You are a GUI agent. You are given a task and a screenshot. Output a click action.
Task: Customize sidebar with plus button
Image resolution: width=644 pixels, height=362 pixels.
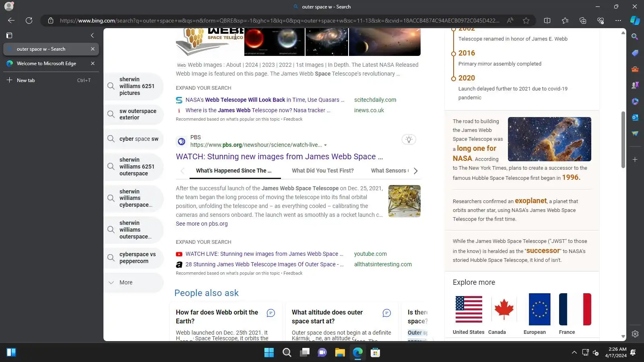point(635,160)
